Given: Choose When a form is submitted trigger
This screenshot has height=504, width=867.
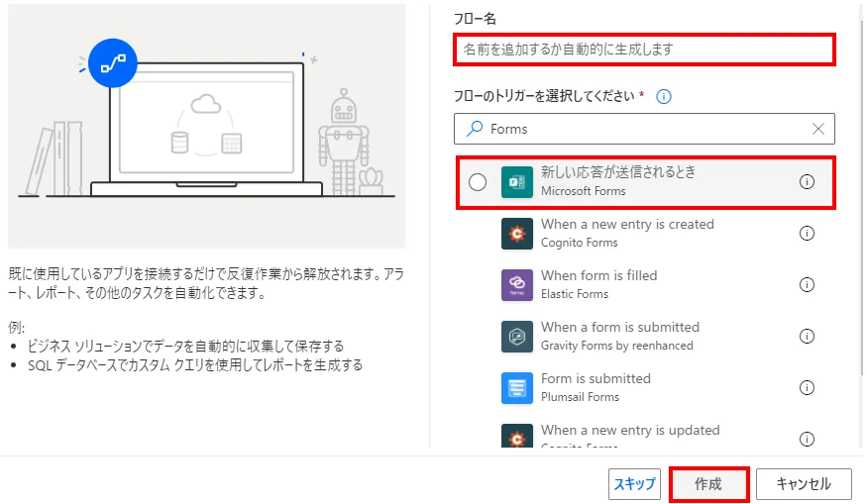Looking at the screenshot, I should [x=619, y=336].
